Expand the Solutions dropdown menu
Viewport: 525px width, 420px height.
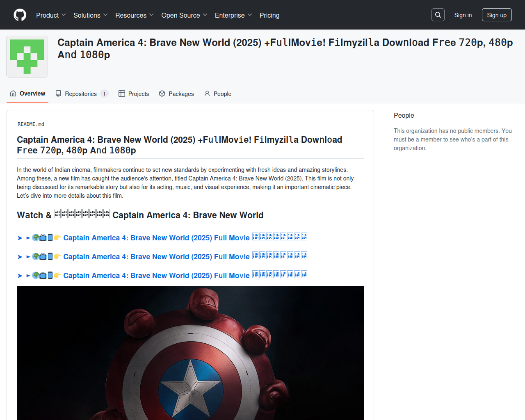coord(91,15)
